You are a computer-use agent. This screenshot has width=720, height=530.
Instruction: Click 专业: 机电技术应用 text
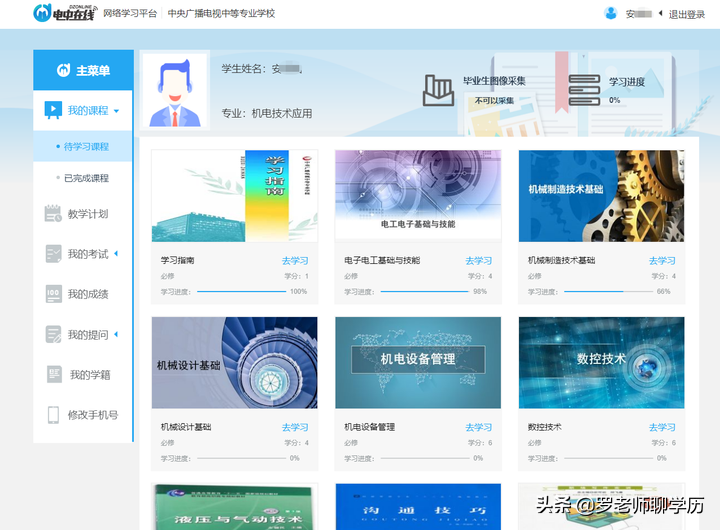click(267, 113)
